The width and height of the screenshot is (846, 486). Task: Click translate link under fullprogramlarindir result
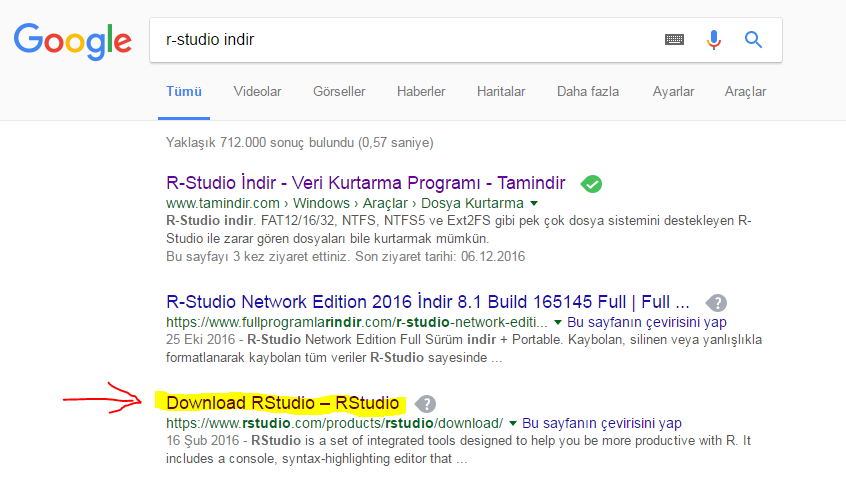coord(646,323)
